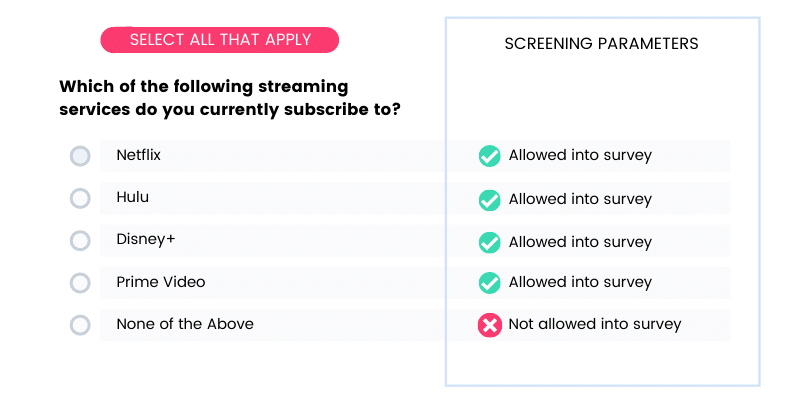Image resolution: width=800 pixels, height=400 pixels.
Task: Select the Netflix radio button
Action: [80, 156]
